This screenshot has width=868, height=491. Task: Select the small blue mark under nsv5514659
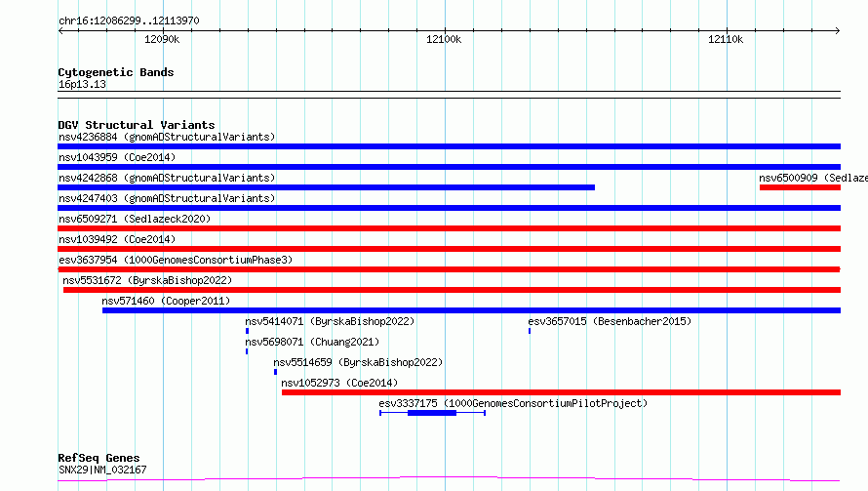(x=275, y=372)
